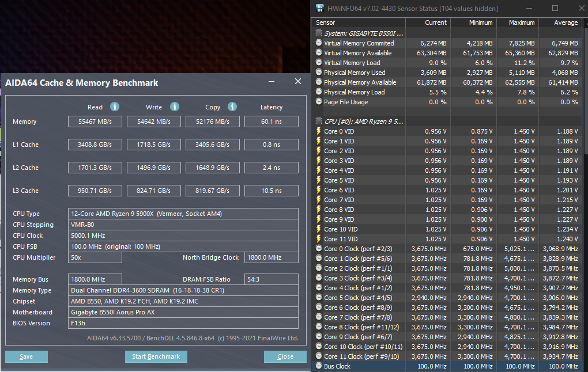588x372 pixels.
Task: Click the Close button in AIDA64 benchmark
Action: point(285,356)
